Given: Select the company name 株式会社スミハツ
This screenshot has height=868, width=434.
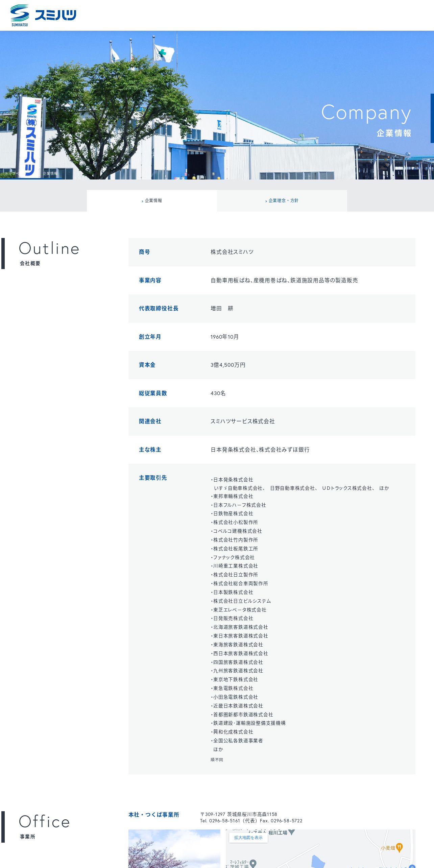Looking at the screenshot, I should point(232,252).
